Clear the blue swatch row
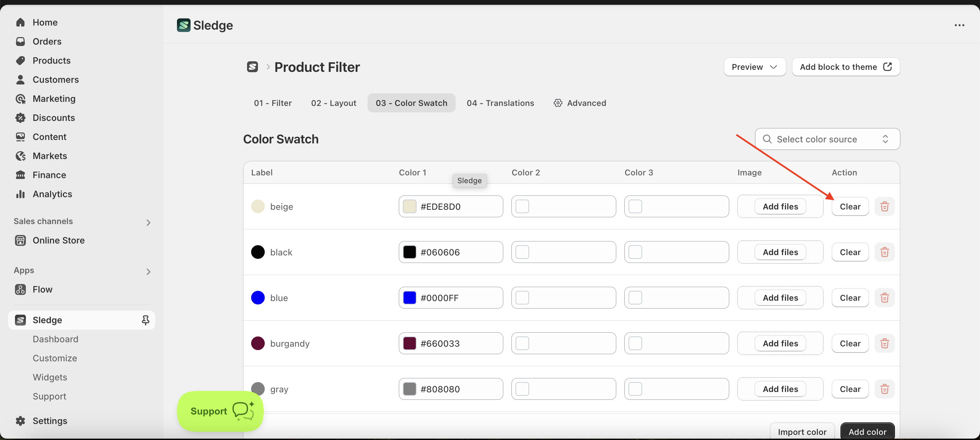 pos(850,298)
